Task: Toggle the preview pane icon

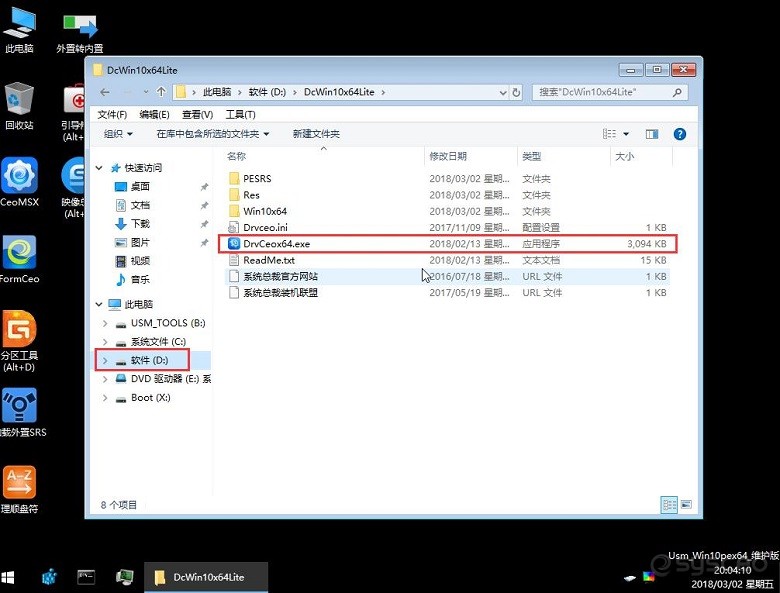Action: (652, 134)
